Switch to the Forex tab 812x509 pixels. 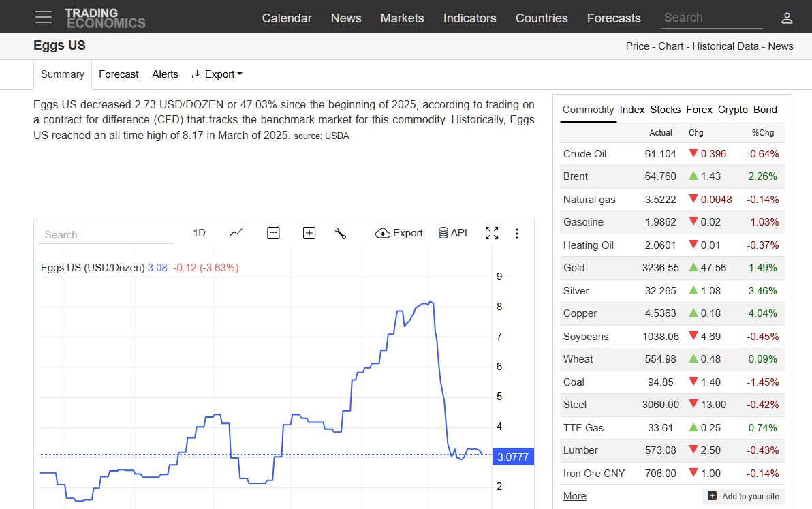[700, 110]
